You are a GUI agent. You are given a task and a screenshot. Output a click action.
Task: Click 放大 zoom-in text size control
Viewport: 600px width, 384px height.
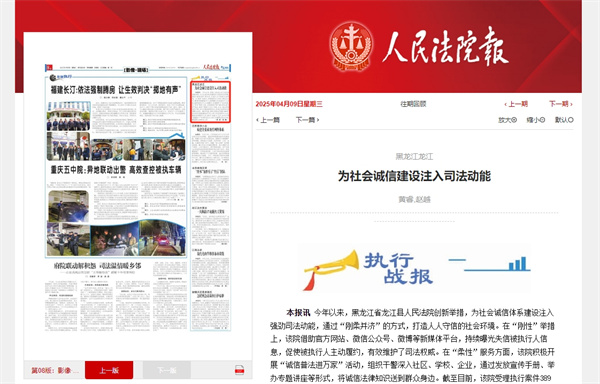coord(507,120)
